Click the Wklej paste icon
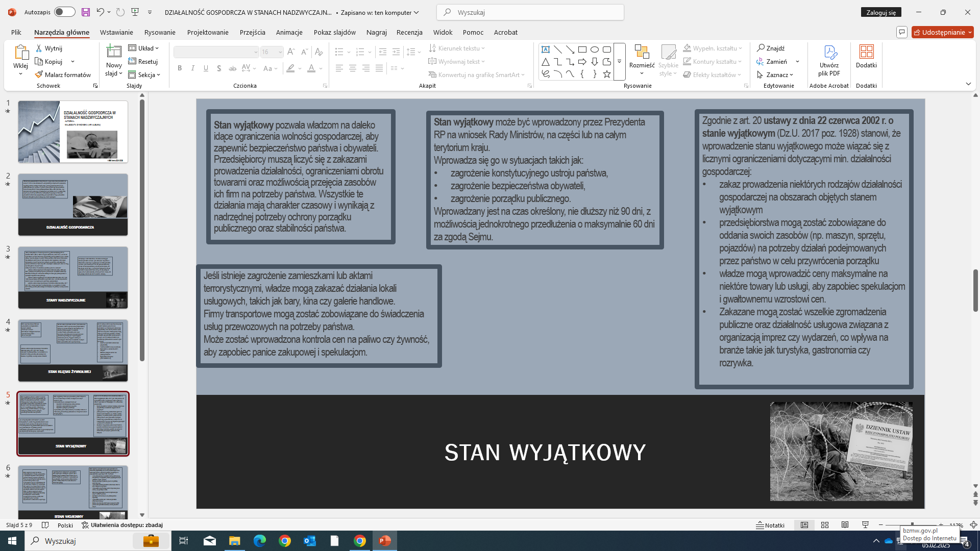 click(21, 53)
